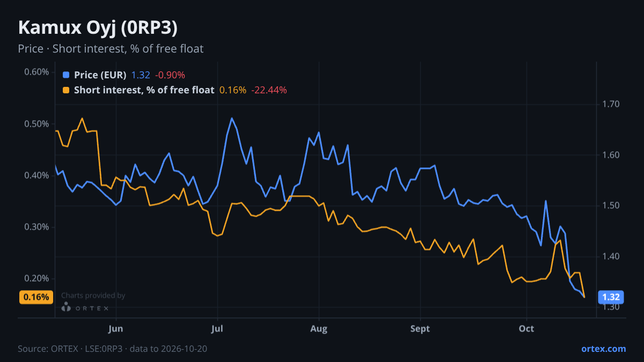Click the orange 0.16% axis value badge
Image resolution: width=644 pixels, height=362 pixels.
click(x=36, y=297)
